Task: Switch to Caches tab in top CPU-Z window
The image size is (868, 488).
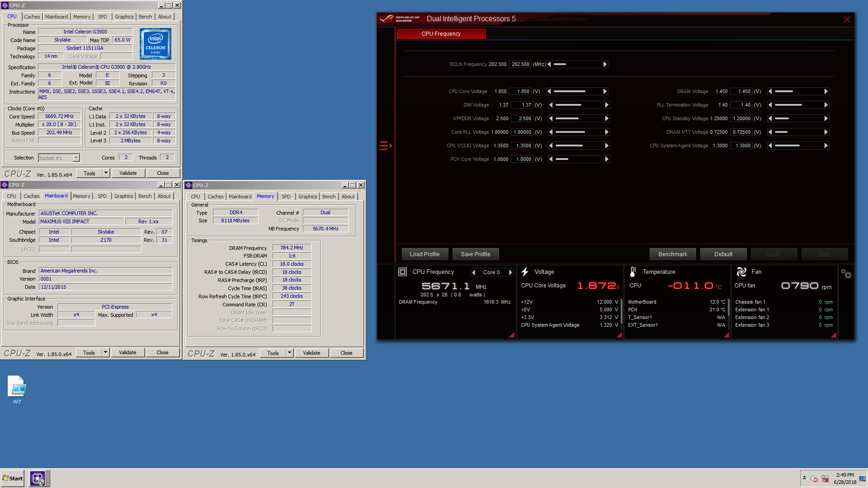Action: tap(32, 17)
